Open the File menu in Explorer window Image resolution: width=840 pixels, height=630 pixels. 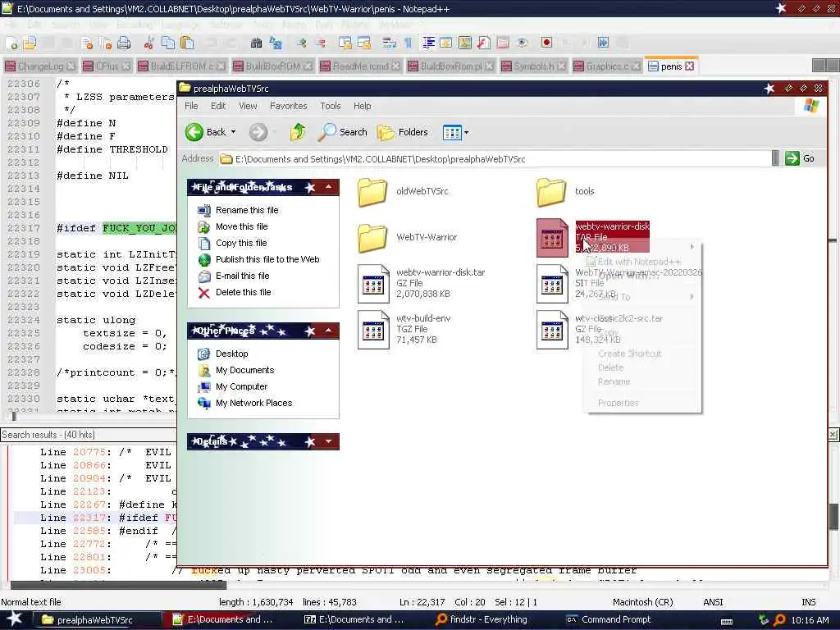191,106
